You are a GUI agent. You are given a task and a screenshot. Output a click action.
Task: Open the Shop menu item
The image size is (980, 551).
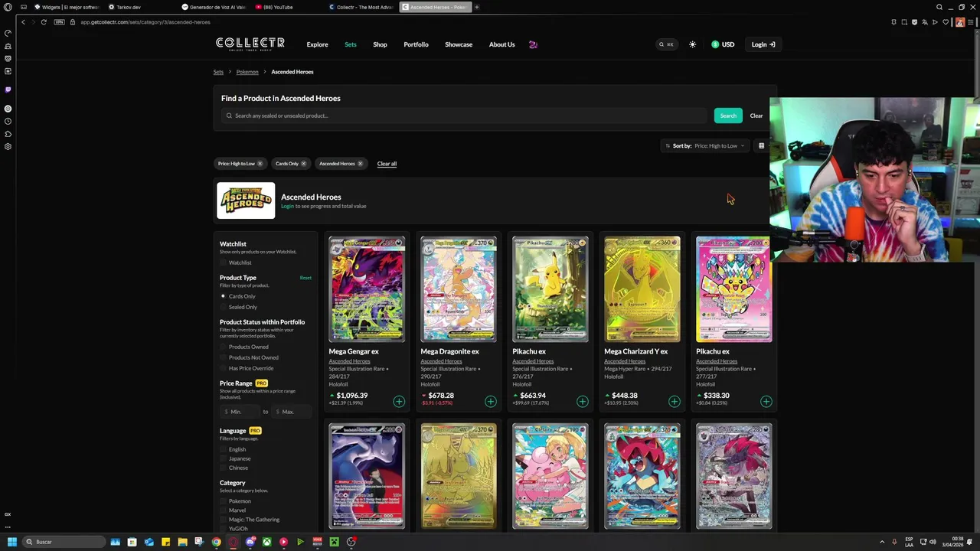380,44
